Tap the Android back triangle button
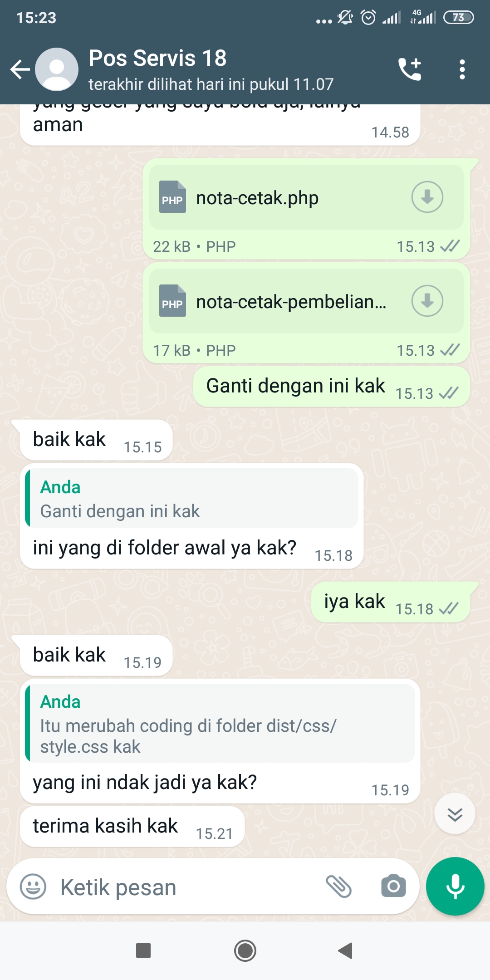Screen dimensions: 490x980 click(x=346, y=951)
